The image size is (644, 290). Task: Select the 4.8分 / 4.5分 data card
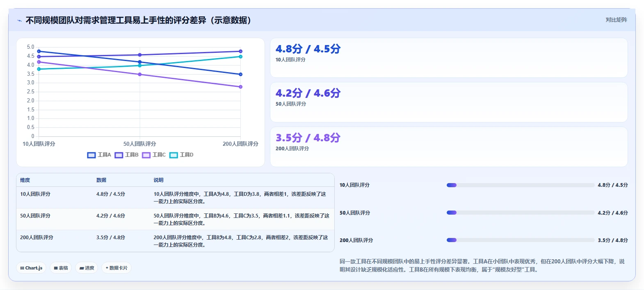(x=449, y=58)
